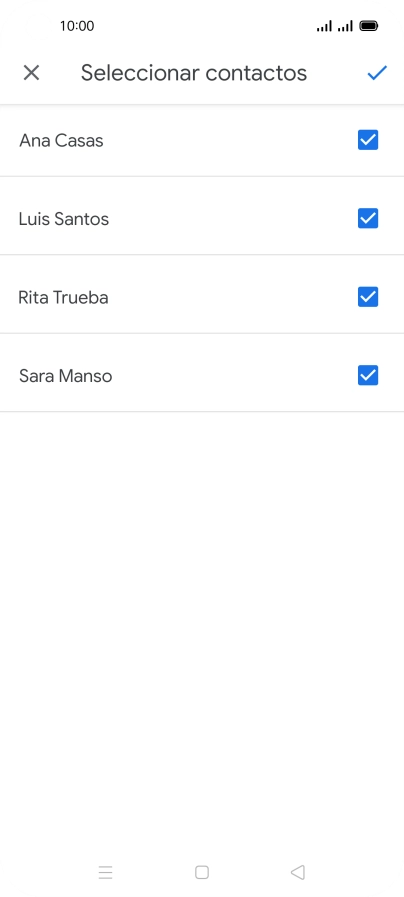Uncheck the Luis Santos checkbox
Viewport: 404px width, 897px height.
pos(368,218)
